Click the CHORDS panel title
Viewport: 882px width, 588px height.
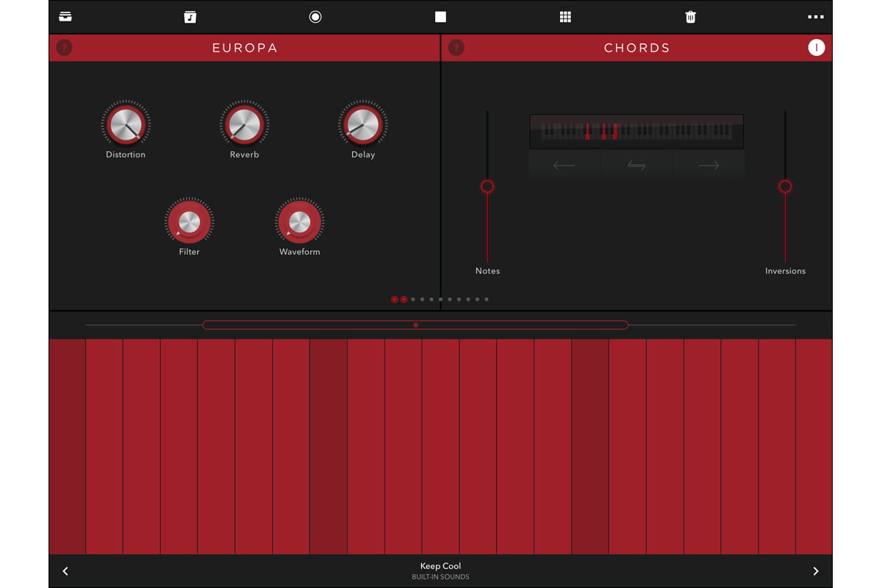tap(637, 48)
